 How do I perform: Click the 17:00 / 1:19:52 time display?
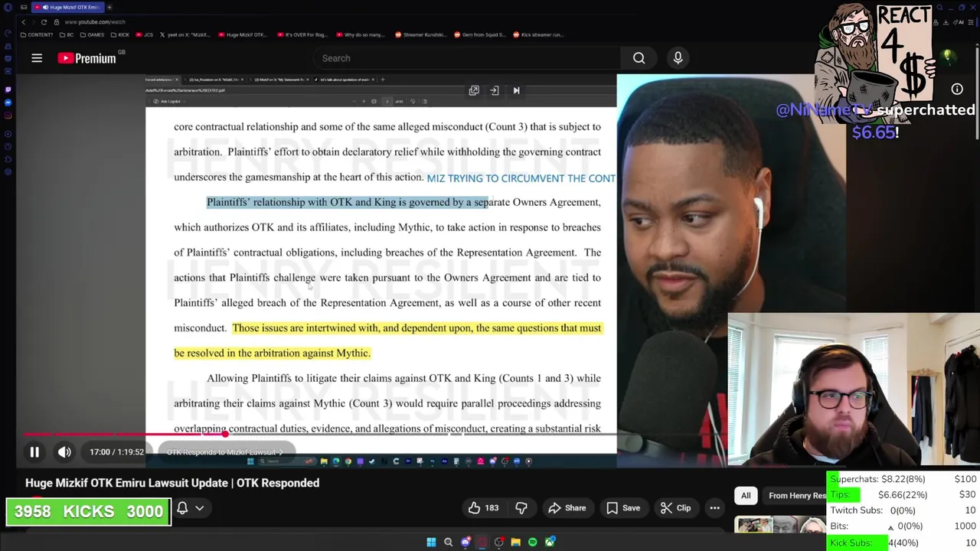(116, 452)
